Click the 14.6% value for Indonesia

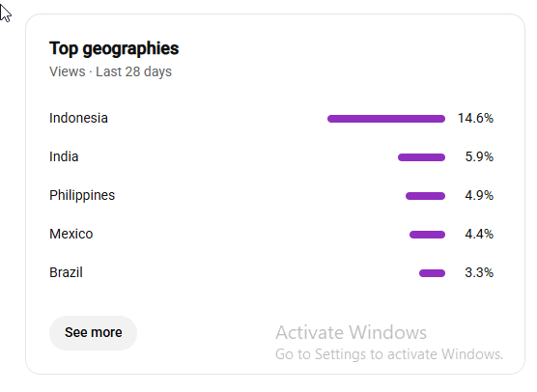tap(476, 119)
